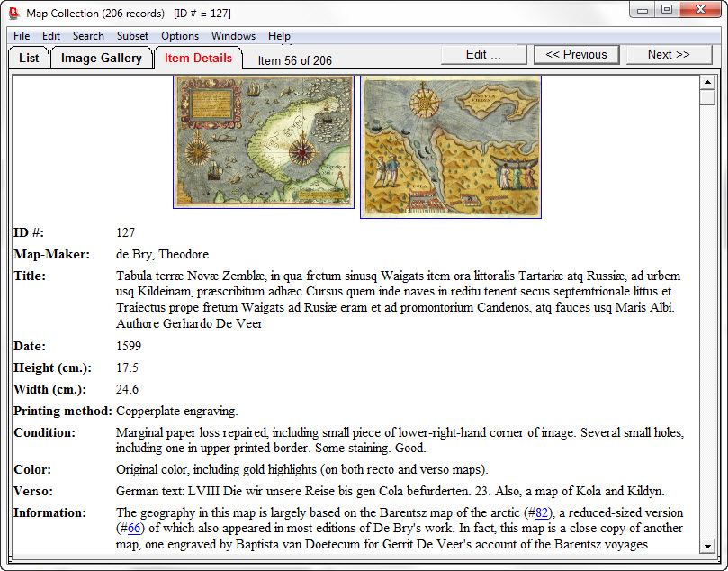Open the Search menu
Image resolution: width=728 pixels, height=571 pixels.
88,36
